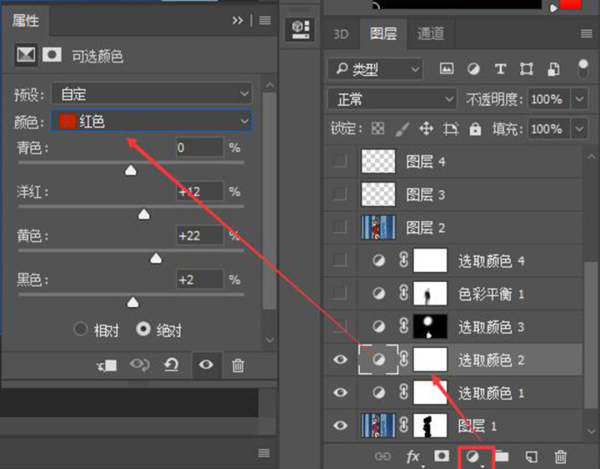600x469 pixels.
Task: Click the lock all padlock icon
Action: click(x=475, y=129)
